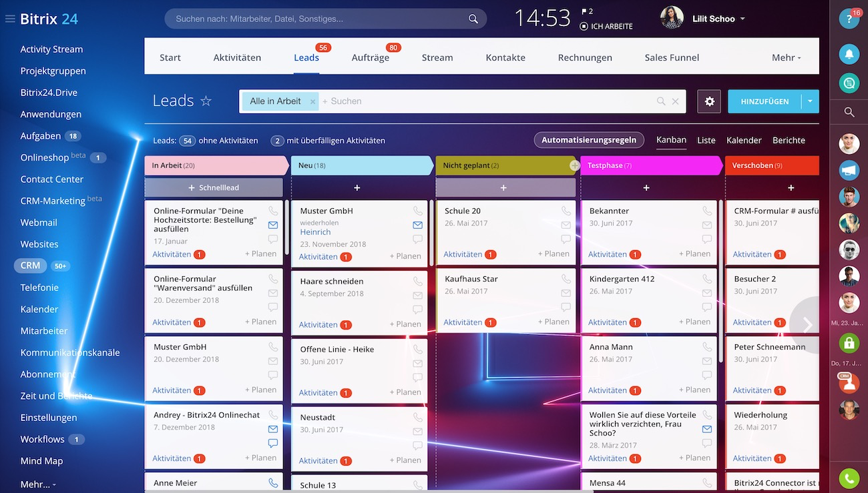Open the notifications bell icon

tap(849, 53)
